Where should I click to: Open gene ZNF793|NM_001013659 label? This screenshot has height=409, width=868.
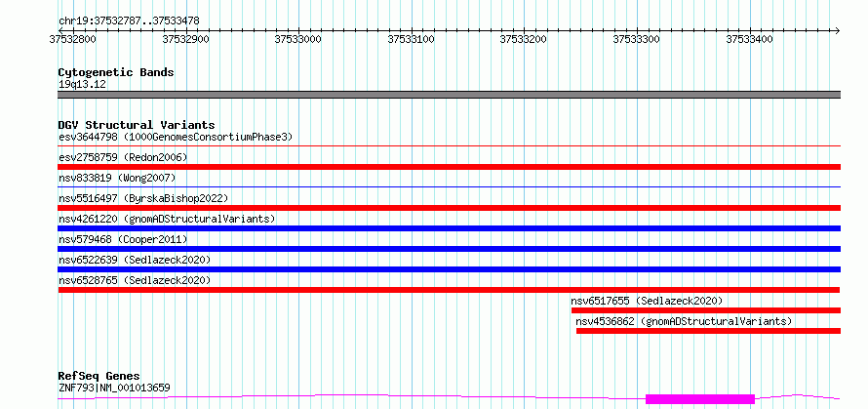coord(114,388)
